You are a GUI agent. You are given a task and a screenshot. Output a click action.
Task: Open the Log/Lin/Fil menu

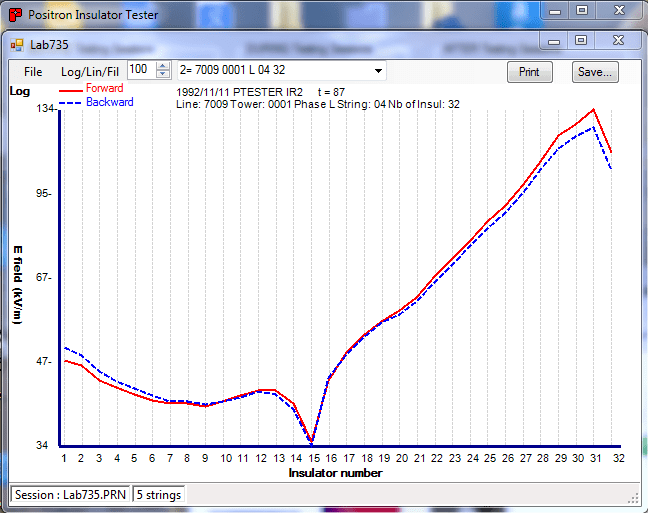coord(90,72)
